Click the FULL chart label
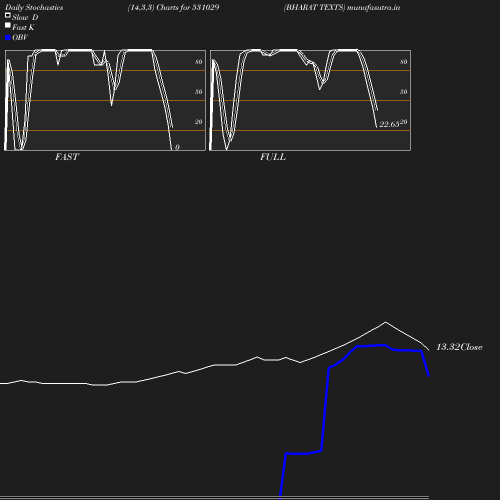 [273, 157]
